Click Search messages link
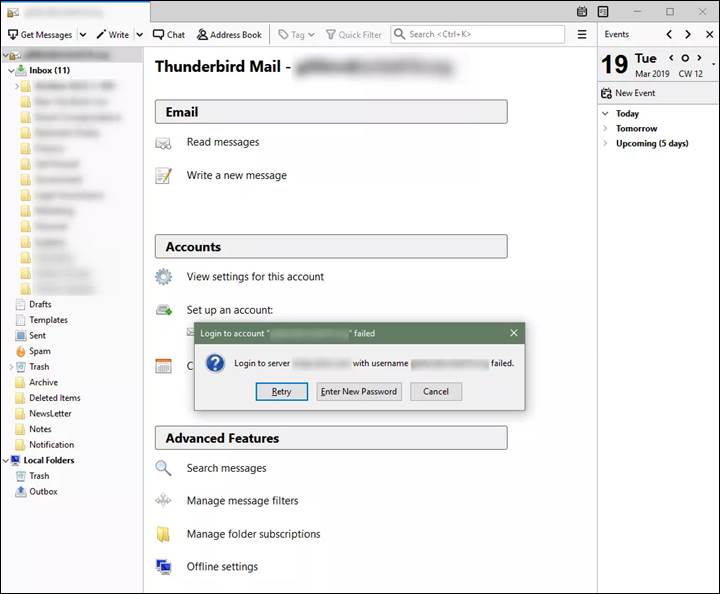The image size is (720, 594). 226,468
